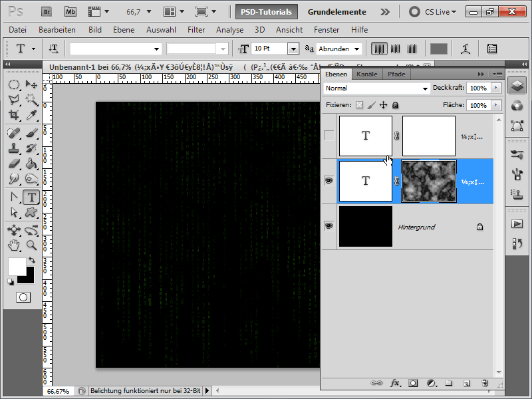The height and width of the screenshot is (399, 532).
Task: Select the History Brush tool
Action: (x=31, y=148)
